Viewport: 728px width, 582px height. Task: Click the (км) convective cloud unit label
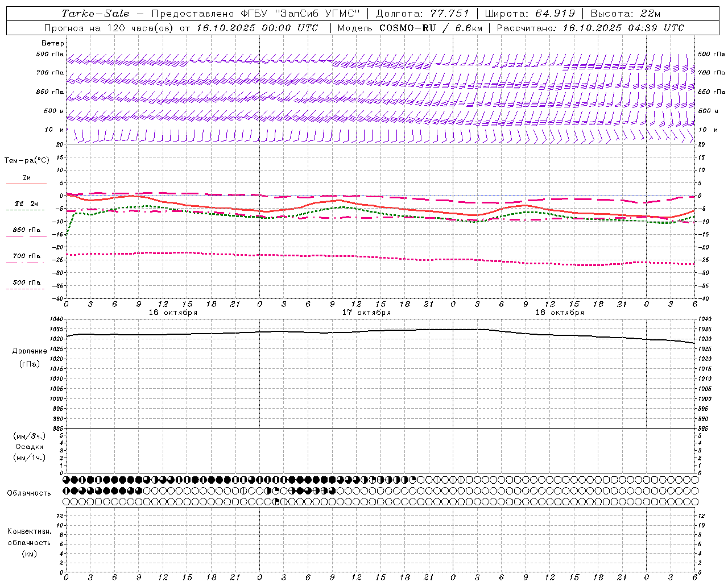pos(29,554)
